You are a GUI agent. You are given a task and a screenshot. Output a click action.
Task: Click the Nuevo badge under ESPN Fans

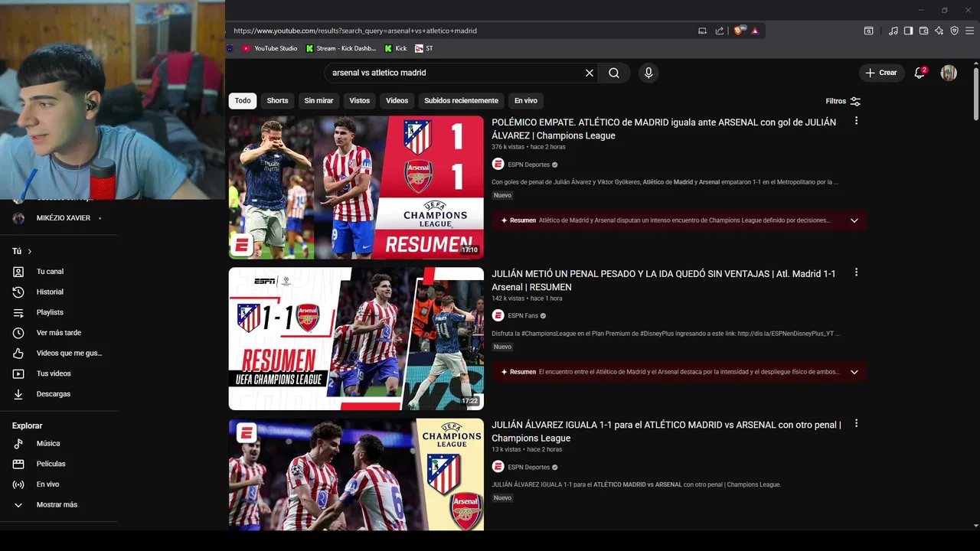click(502, 347)
